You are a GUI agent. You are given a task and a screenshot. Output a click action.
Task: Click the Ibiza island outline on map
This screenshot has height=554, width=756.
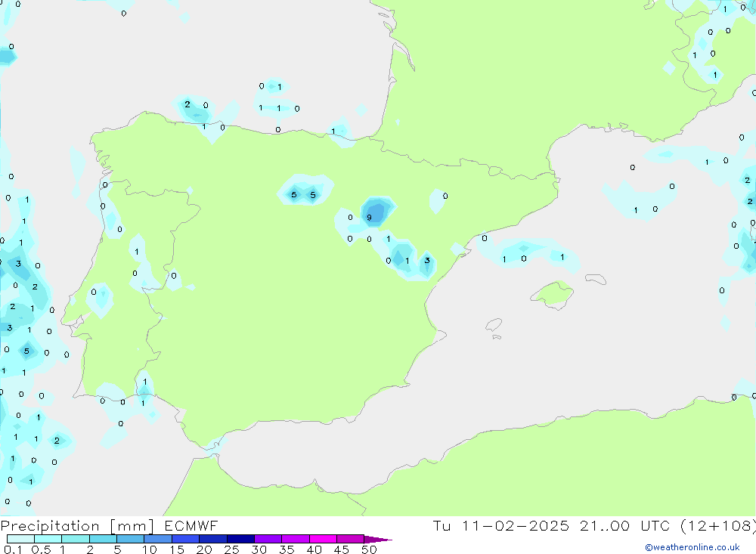point(494,325)
